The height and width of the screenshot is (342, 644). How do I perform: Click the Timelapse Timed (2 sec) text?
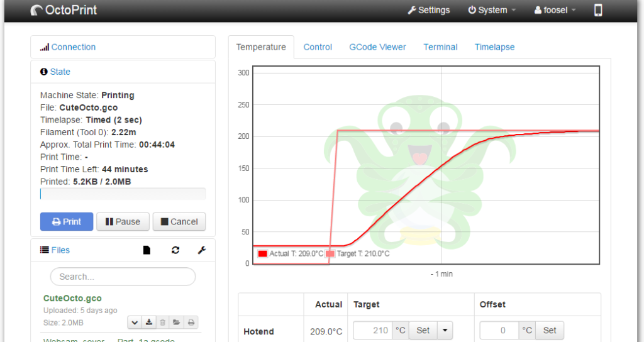(91, 120)
